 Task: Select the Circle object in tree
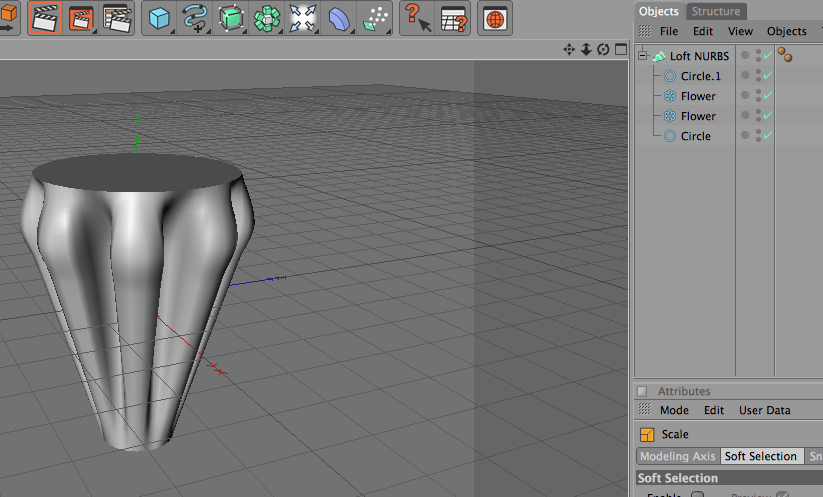tap(695, 136)
